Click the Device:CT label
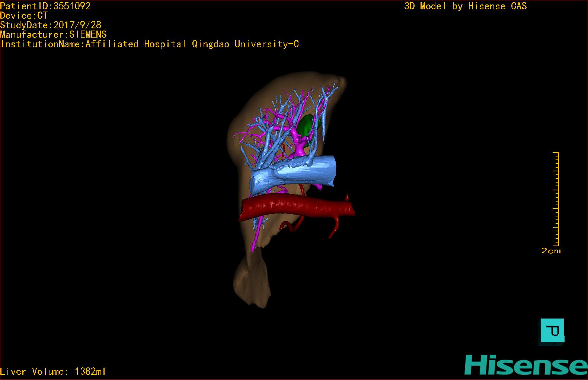The width and height of the screenshot is (588, 380). (x=24, y=16)
